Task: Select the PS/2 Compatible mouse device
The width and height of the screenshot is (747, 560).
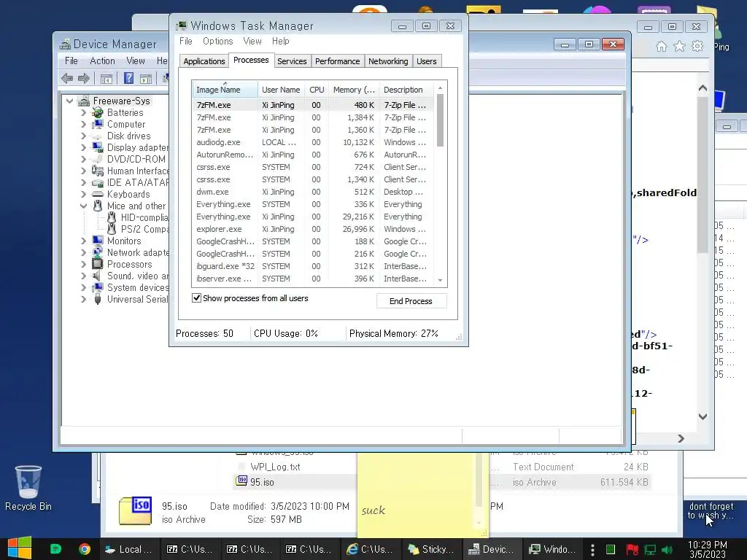Action: (x=144, y=229)
